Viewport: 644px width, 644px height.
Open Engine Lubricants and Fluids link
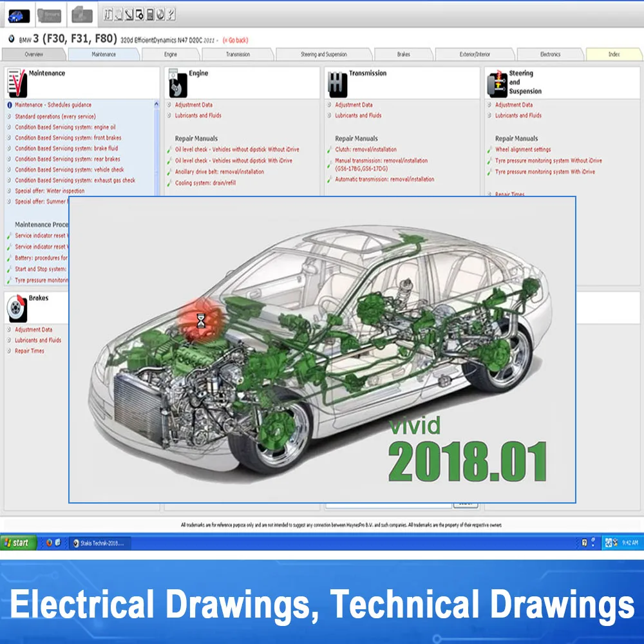click(x=198, y=116)
